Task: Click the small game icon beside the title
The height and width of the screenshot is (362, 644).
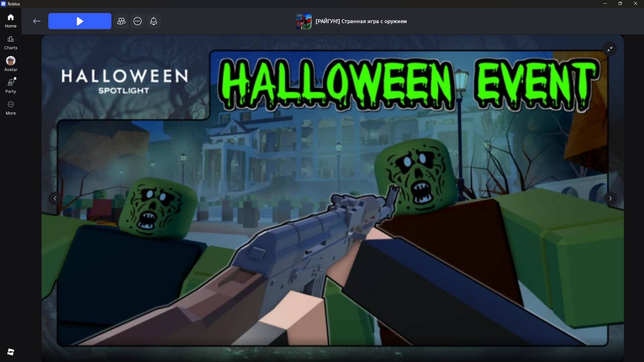Action: pos(304,21)
